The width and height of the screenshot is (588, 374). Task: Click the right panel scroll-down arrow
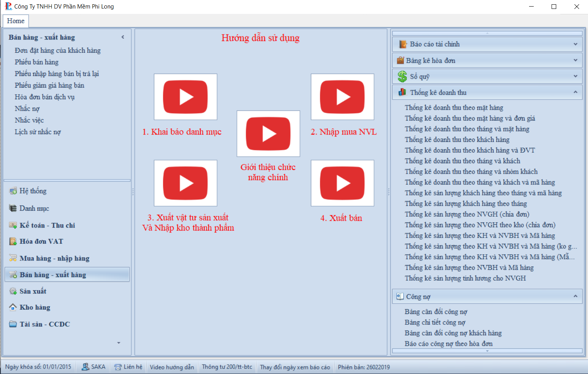coord(487,351)
